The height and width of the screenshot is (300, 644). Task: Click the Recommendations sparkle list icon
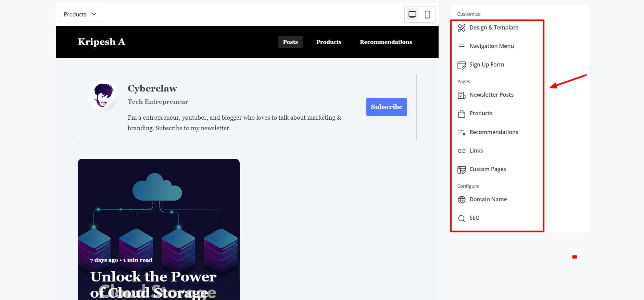(x=462, y=132)
